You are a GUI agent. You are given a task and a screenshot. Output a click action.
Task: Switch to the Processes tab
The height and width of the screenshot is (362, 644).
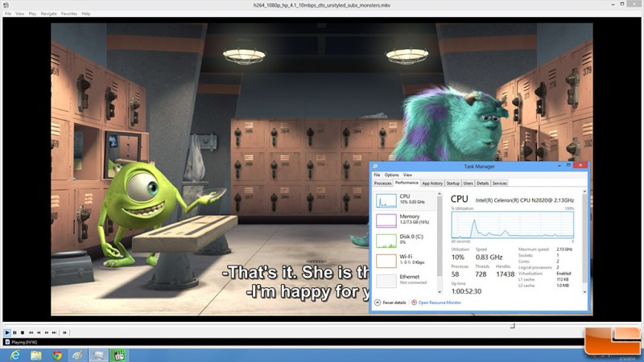[383, 183]
